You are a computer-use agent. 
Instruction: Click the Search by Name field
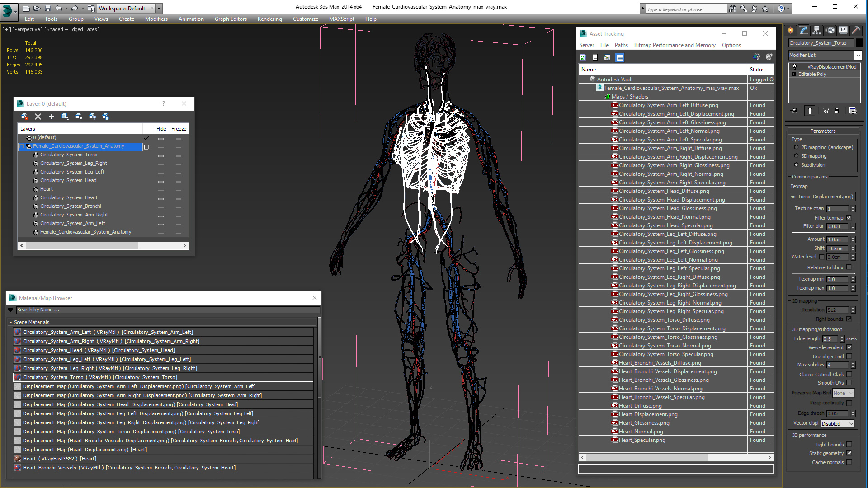[x=167, y=310]
